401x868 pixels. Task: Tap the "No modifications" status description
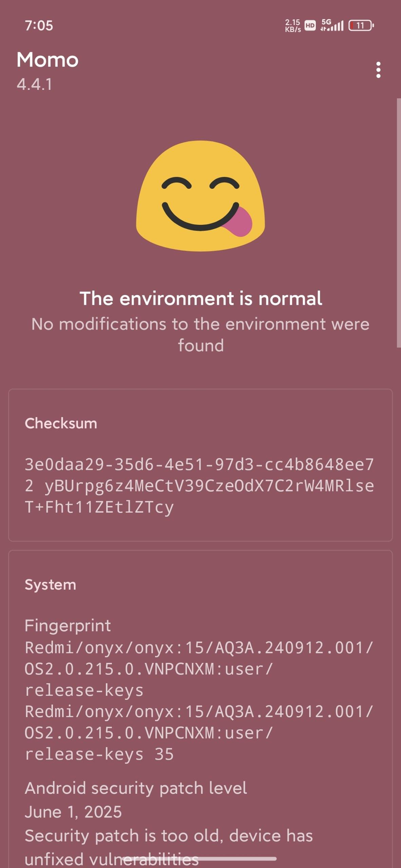point(200,334)
